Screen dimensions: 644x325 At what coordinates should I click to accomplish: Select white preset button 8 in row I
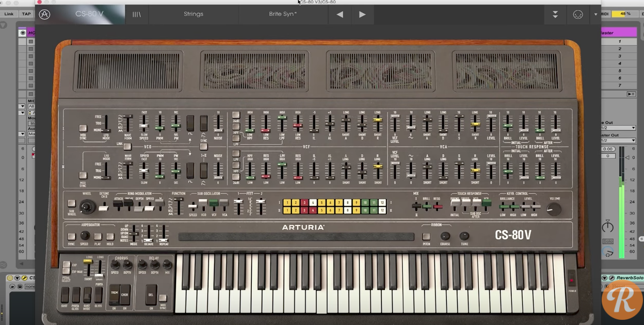tap(348, 203)
